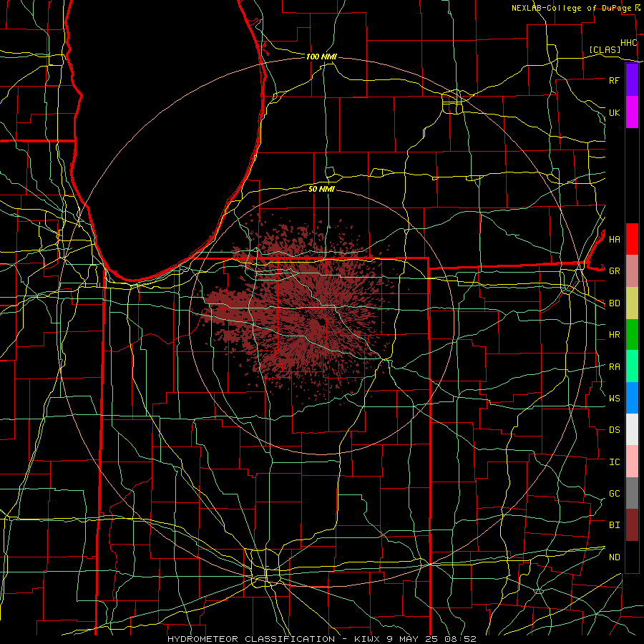This screenshot has width=644, height=644.
Task: Click the red HA legend swatch
Action: 632,239
